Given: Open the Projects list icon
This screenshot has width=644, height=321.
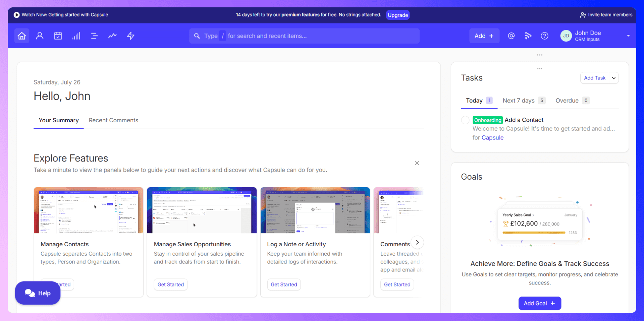Looking at the screenshot, I should 94,36.
